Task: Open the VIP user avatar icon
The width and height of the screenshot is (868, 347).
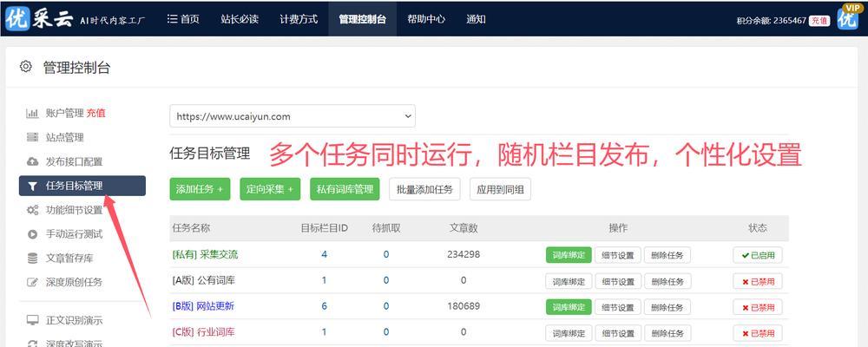Action: [847, 17]
